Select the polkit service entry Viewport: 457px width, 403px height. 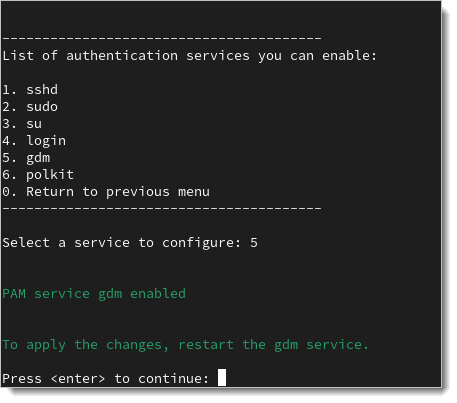pos(38,175)
